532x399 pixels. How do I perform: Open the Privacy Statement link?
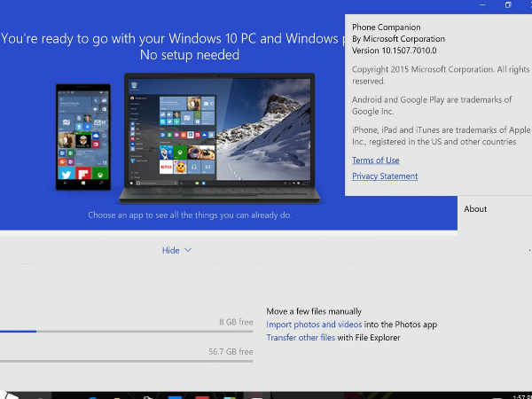tap(384, 176)
